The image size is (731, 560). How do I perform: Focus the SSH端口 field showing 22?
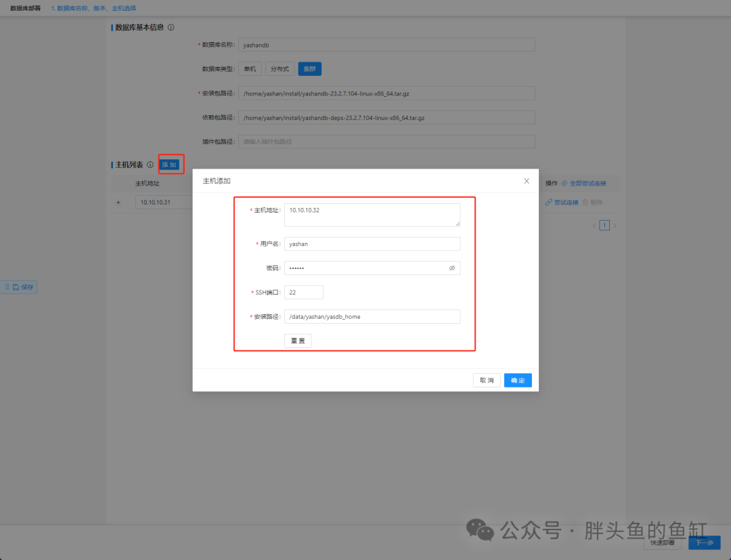303,293
